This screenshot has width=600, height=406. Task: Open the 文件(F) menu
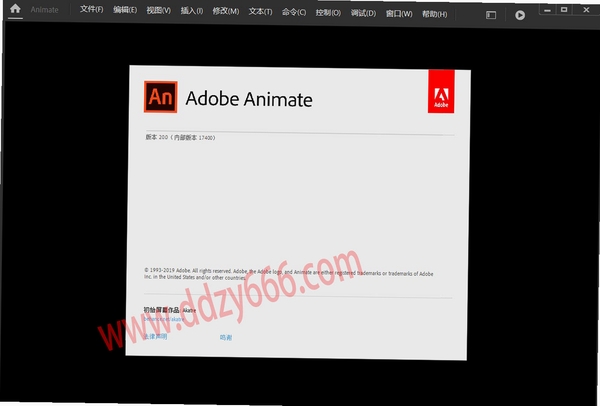click(x=91, y=9)
